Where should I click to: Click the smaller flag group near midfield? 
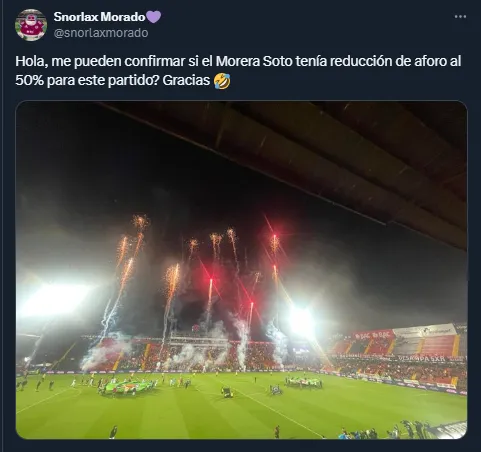304,382
